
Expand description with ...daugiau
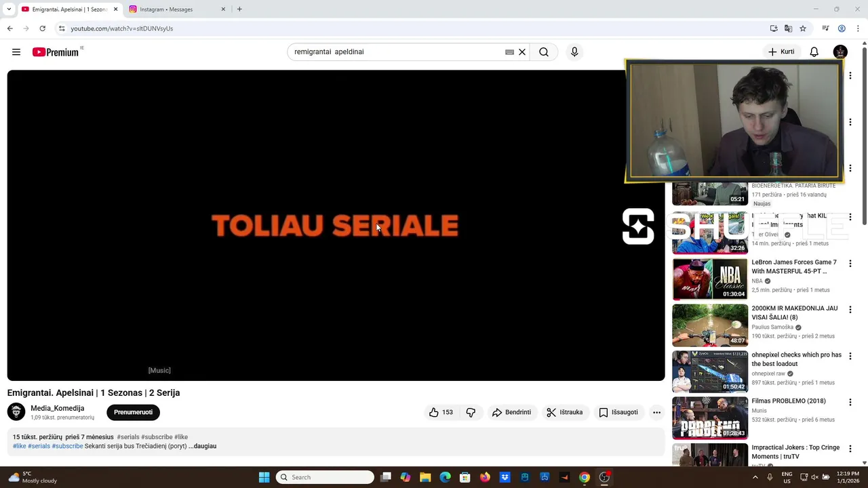click(202, 446)
